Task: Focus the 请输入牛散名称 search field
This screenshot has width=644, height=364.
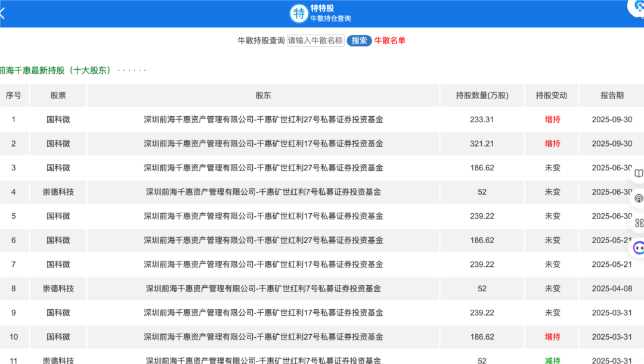Action: 315,41
